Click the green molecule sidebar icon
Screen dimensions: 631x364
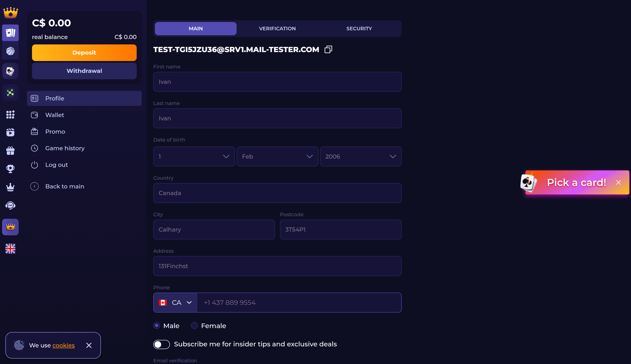pos(10,93)
